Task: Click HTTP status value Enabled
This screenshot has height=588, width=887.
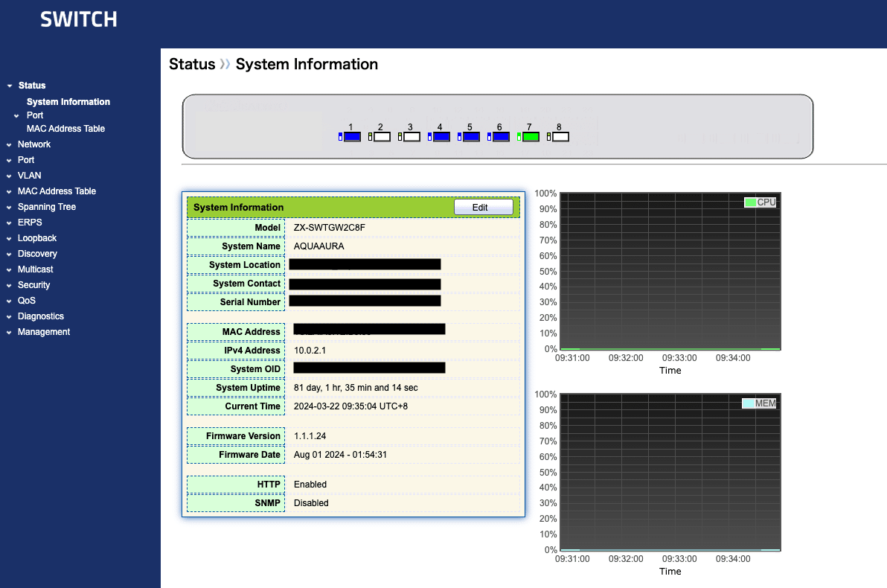Action: point(310,485)
